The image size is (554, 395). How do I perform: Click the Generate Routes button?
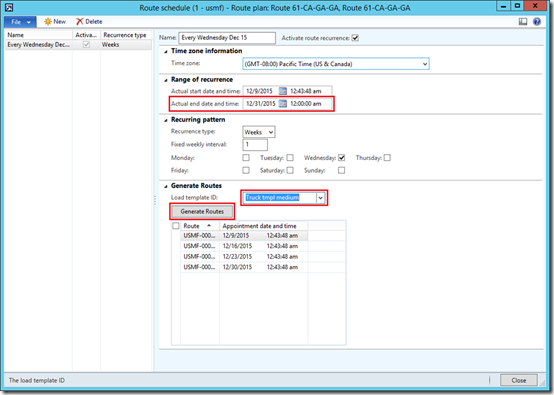coord(202,211)
